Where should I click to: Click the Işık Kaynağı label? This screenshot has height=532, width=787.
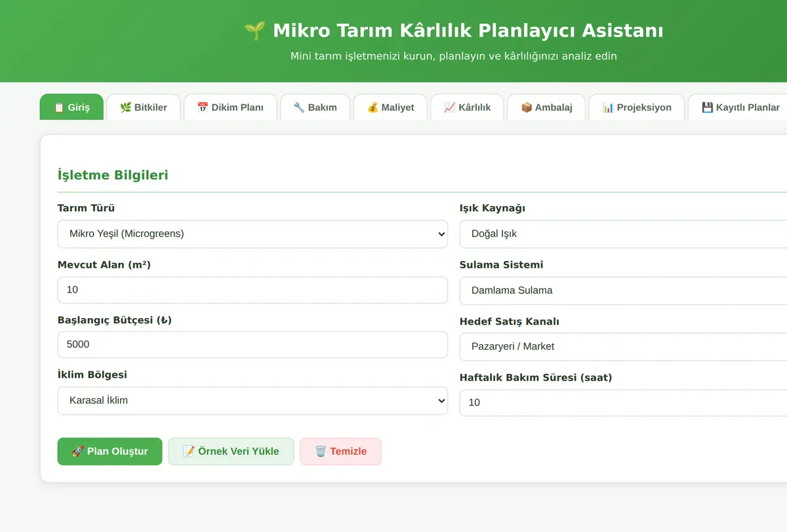[x=493, y=208]
